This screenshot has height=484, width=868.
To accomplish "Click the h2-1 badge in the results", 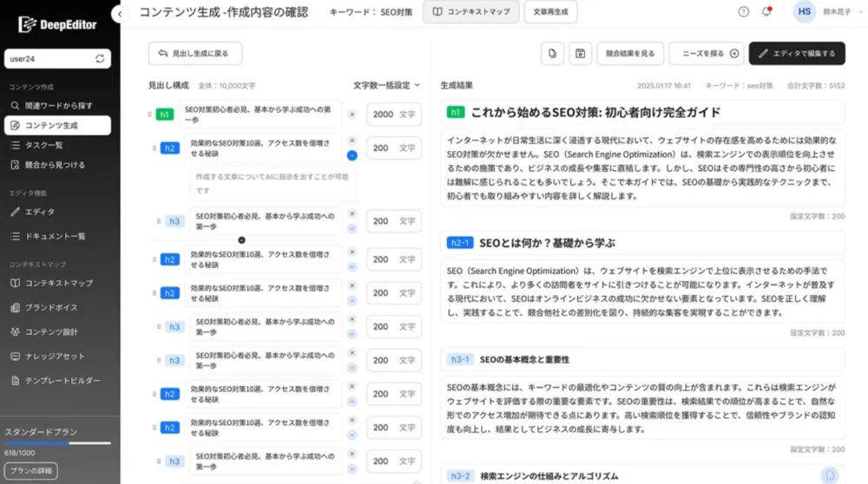I will pos(459,243).
